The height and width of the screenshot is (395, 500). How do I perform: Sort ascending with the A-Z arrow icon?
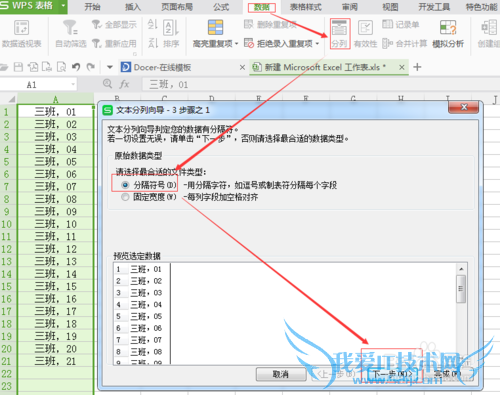(x=153, y=24)
